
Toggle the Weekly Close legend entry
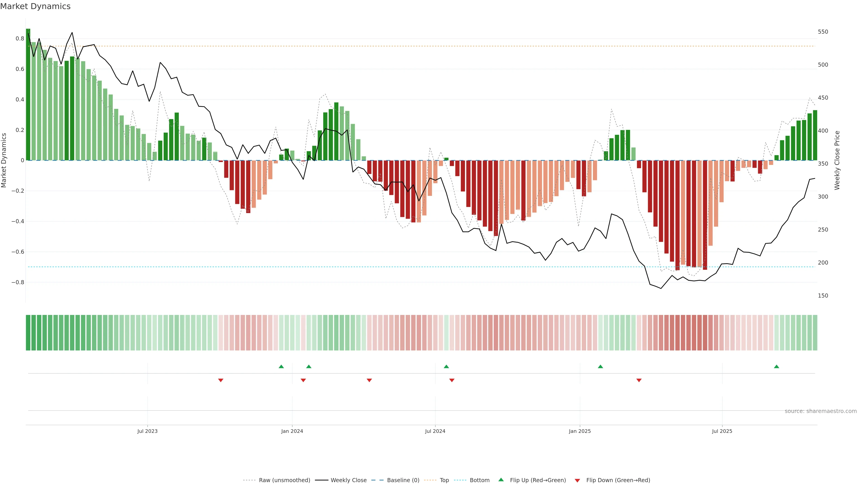point(348,480)
